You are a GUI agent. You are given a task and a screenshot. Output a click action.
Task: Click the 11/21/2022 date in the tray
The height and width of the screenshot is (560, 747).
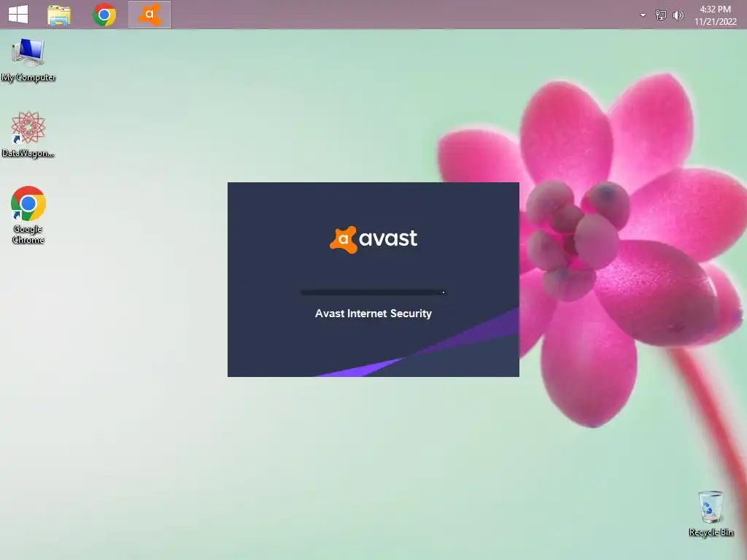click(715, 21)
